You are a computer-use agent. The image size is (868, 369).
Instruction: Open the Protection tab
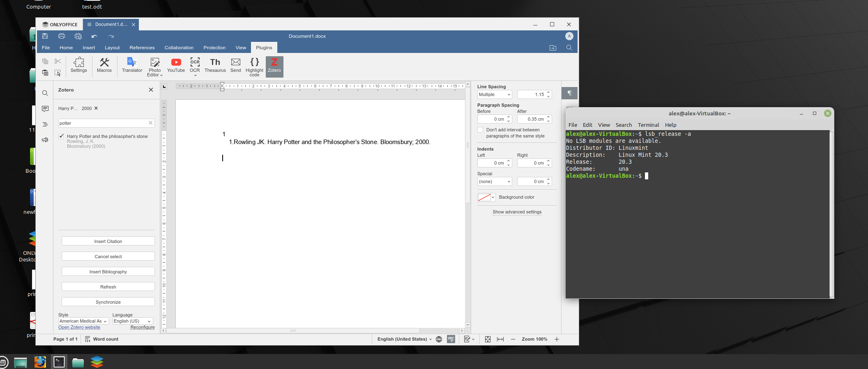click(x=214, y=48)
